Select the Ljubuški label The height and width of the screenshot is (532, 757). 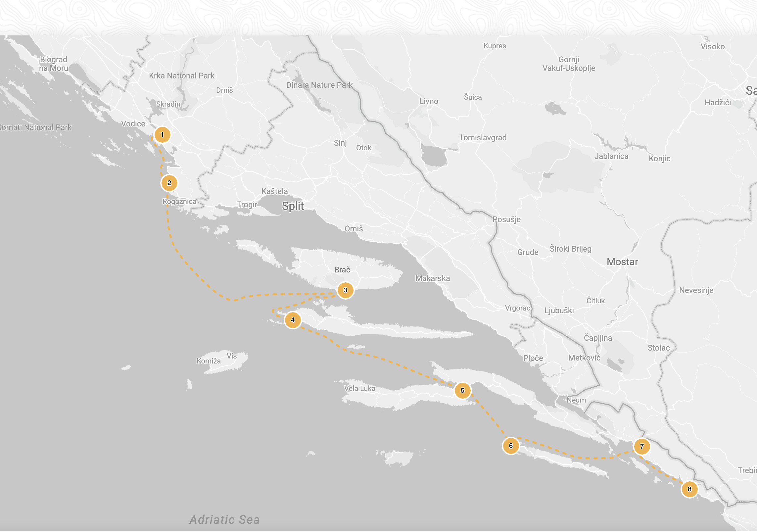coord(559,311)
